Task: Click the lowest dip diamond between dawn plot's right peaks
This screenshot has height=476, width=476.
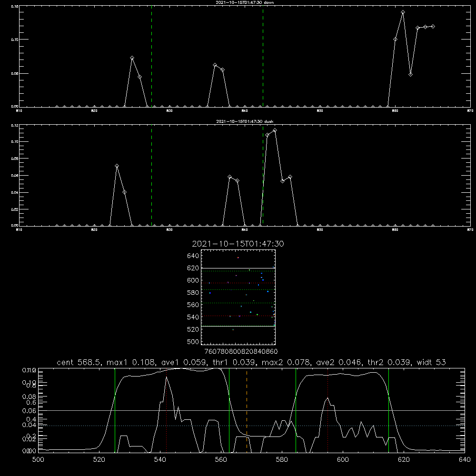Action: 410,74
